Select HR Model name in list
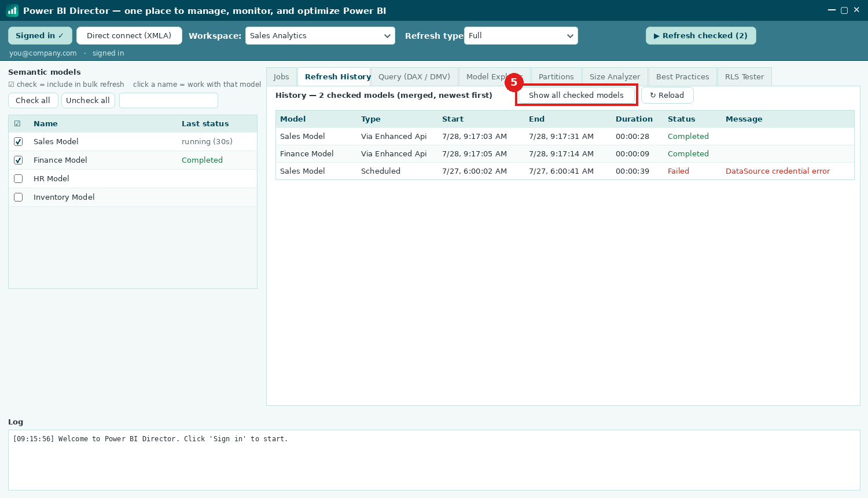Image resolution: width=868 pixels, height=498 pixels. (52, 178)
